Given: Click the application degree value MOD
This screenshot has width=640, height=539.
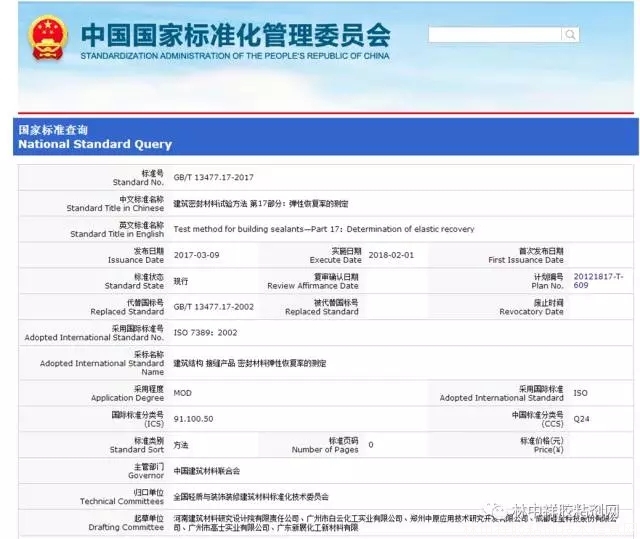Looking at the screenshot, I should (183, 393).
